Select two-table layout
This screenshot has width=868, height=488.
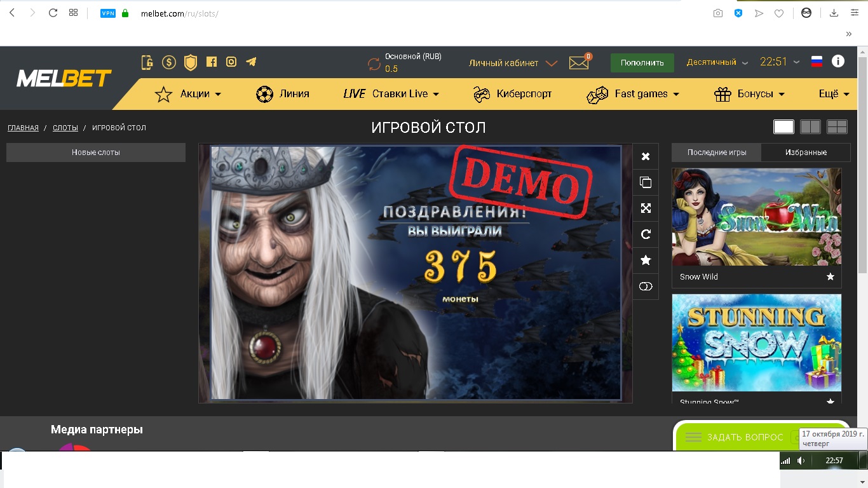pyautogui.click(x=810, y=127)
